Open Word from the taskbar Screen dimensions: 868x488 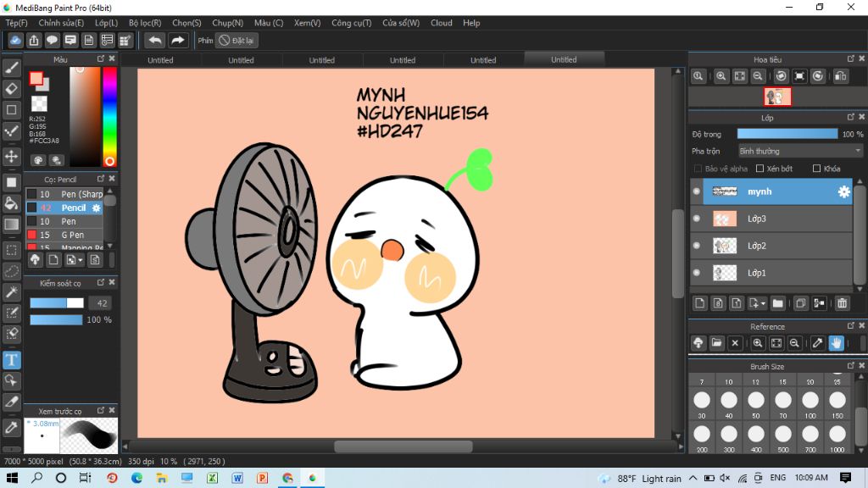pyautogui.click(x=237, y=478)
